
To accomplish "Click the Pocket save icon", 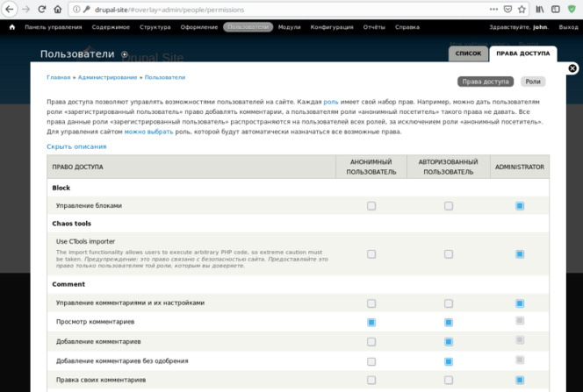I will 507,10.
